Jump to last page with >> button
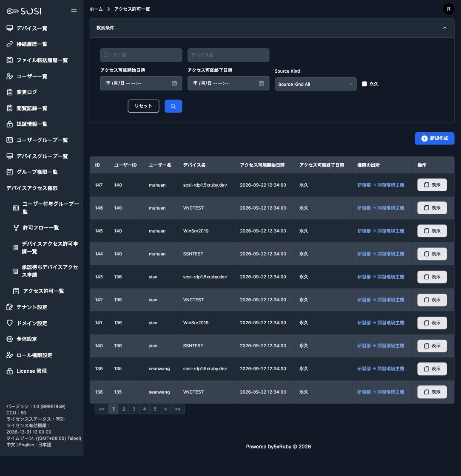Screen dimensions: 461x476 pos(178,409)
